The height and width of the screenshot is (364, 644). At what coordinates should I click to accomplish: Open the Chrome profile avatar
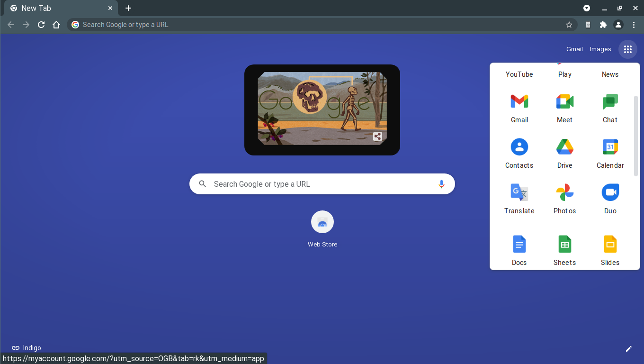click(x=618, y=25)
